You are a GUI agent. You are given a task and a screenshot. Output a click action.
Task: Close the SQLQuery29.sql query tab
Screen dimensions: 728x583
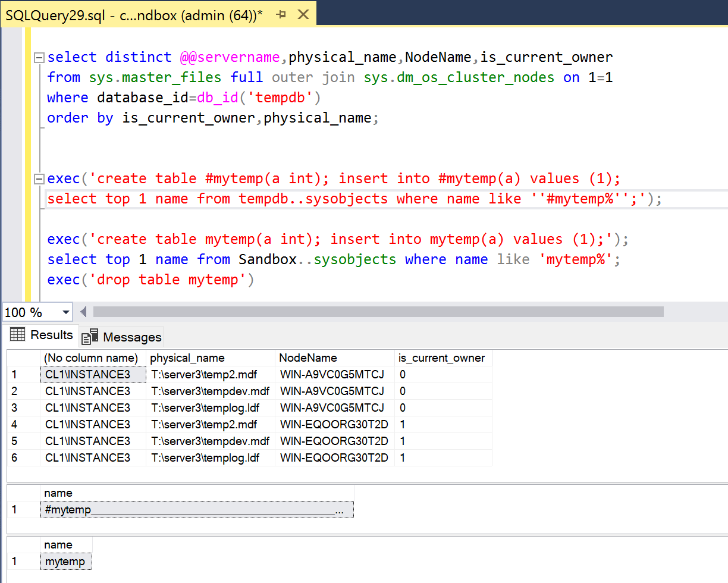point(303,15)
